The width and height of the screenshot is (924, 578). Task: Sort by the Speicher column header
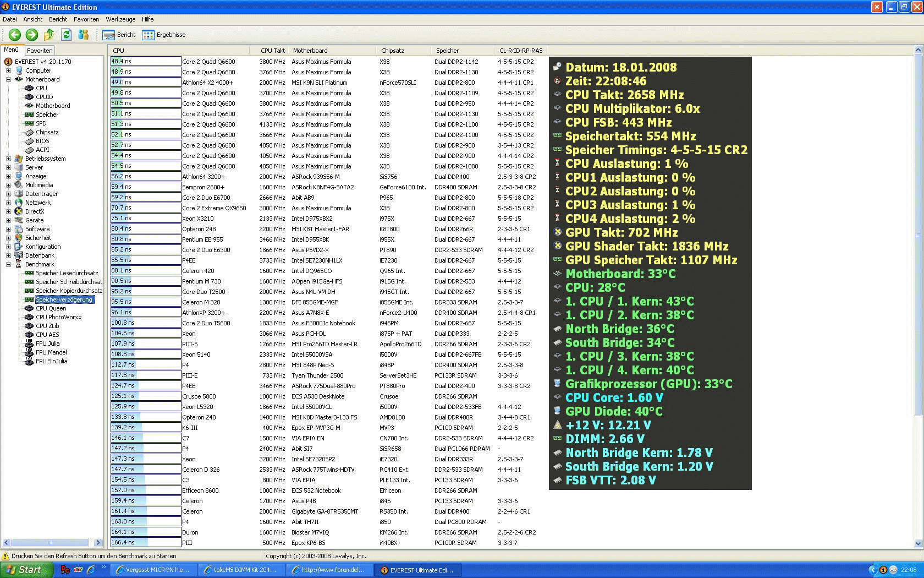(x=464, y=51)
